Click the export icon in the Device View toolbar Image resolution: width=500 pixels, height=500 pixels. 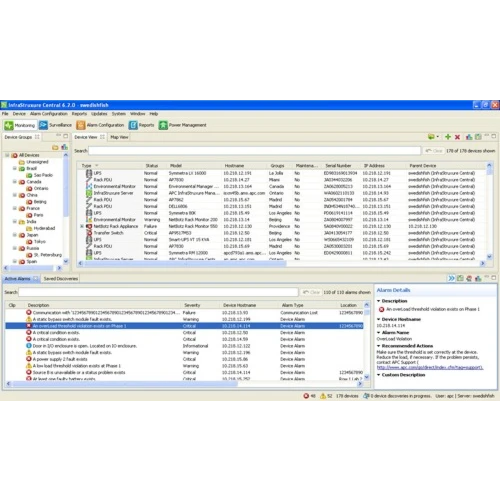[478, 137]
